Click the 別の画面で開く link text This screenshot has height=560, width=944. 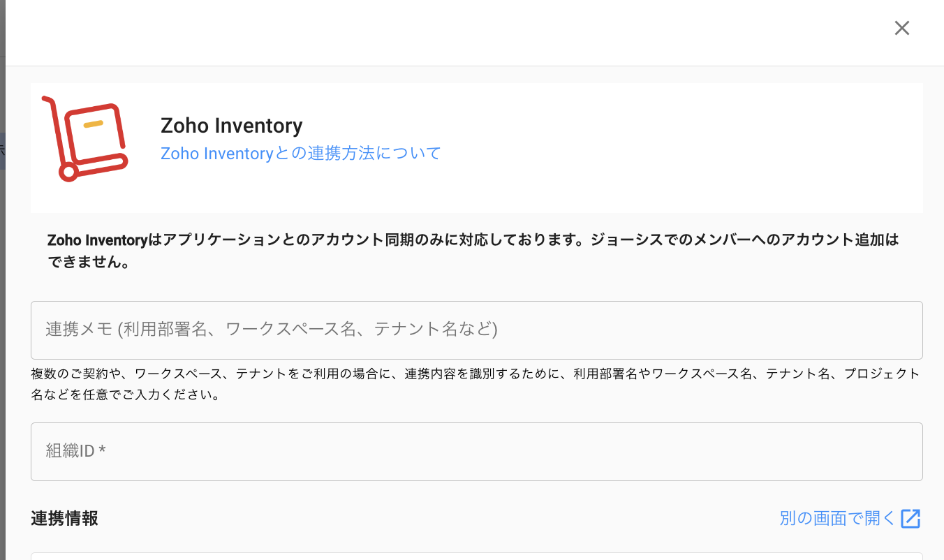(x=836, y=518)
